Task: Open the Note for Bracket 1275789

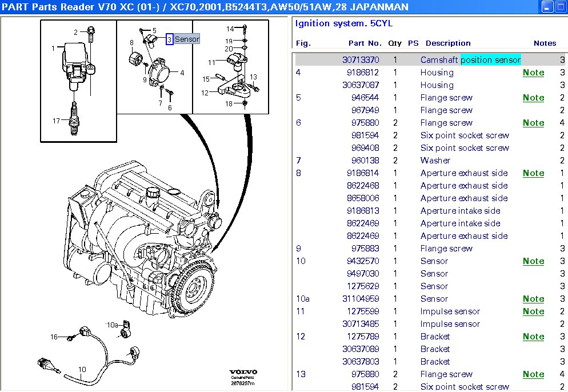Action: (x=533, y=337)
